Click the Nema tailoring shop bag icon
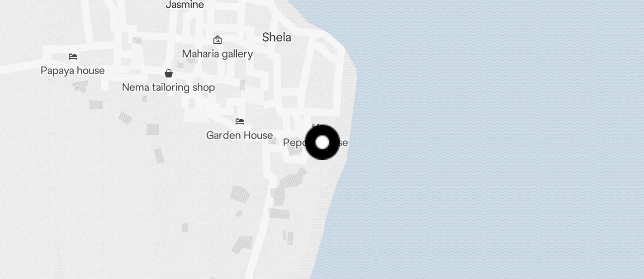This screenshot has width=644, height=279. click(169, 73)
